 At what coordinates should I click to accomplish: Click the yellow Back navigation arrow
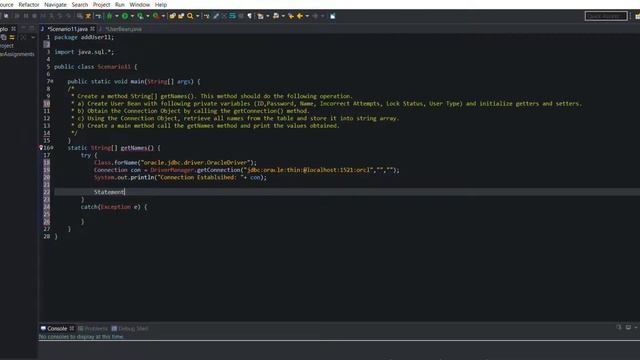300,16
